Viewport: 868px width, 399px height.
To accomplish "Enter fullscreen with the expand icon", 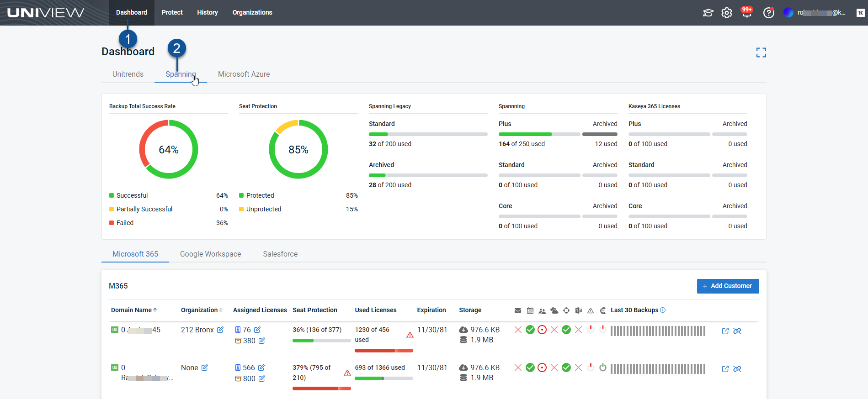I will coord(761,52).
